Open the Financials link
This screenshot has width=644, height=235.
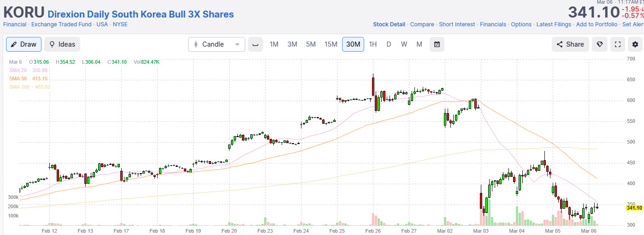(493, 24)
